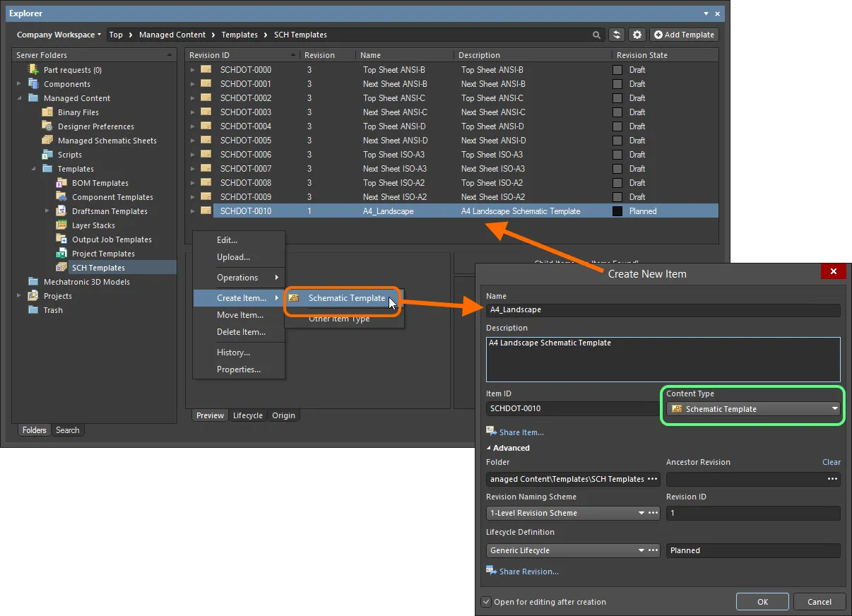852x616 pixels.
Task: Toggle Open for editing after creation checkbox
Action: coord(486,602)
